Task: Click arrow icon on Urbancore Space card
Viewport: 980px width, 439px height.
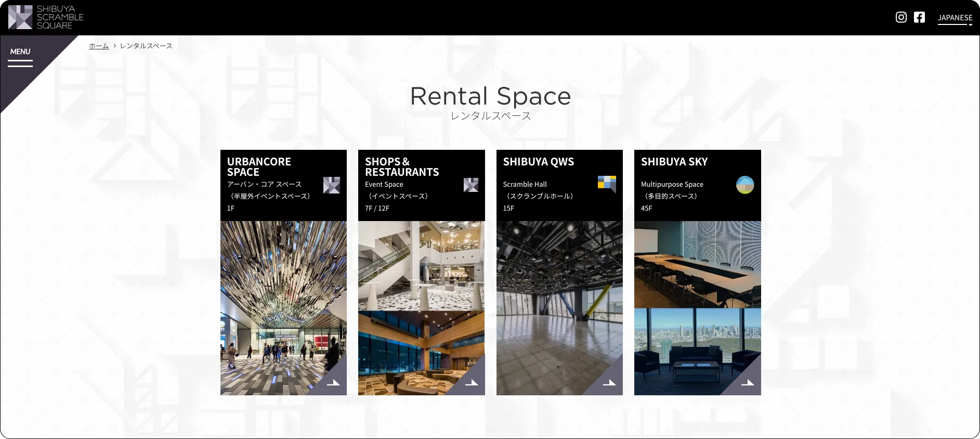Action: point(333,382)
